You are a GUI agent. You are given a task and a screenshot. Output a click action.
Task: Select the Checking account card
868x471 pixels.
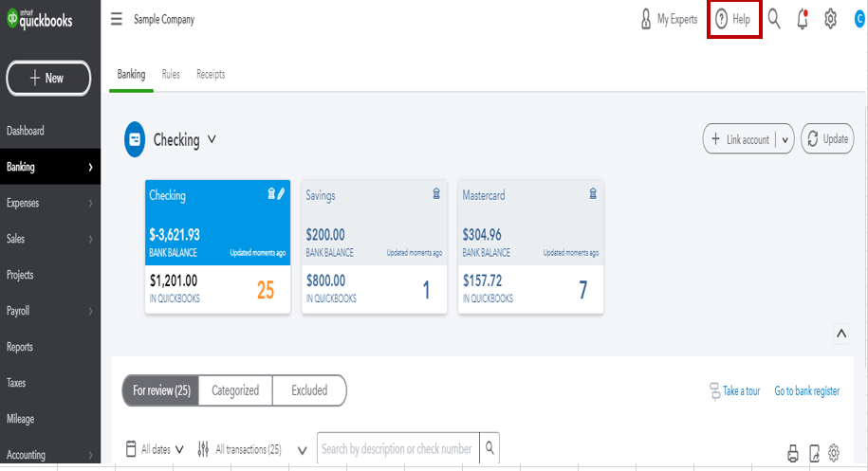tap(217, 246)
